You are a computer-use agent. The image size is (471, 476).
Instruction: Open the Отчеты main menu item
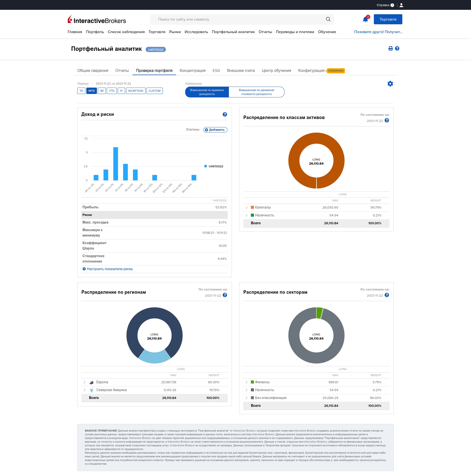pos(265,32)
